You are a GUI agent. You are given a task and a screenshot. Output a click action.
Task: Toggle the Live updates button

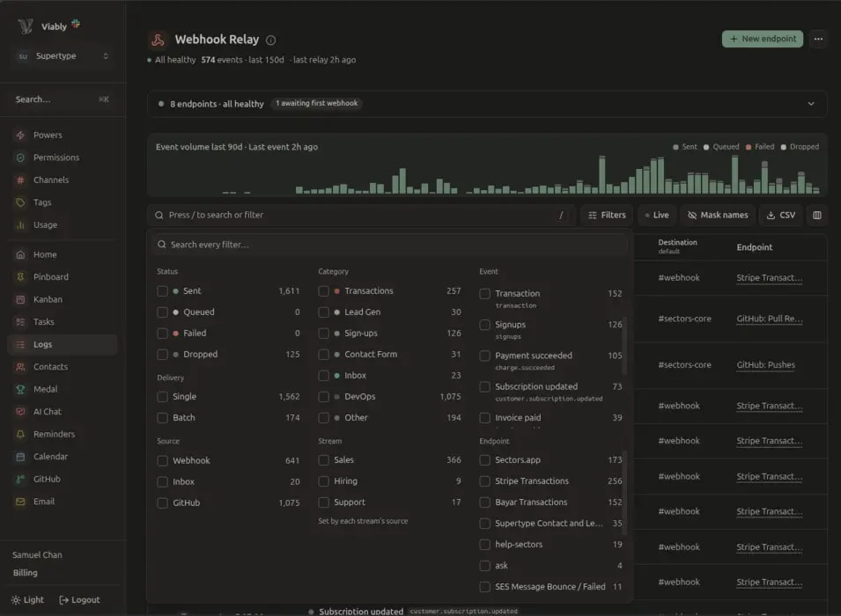pyautogui.click(x=657, y=215)
